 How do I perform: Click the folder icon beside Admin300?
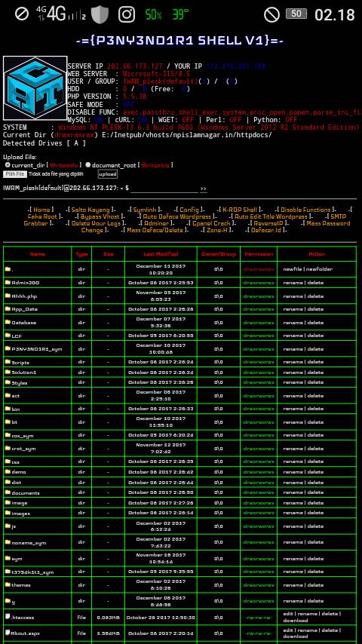(8, 283)
